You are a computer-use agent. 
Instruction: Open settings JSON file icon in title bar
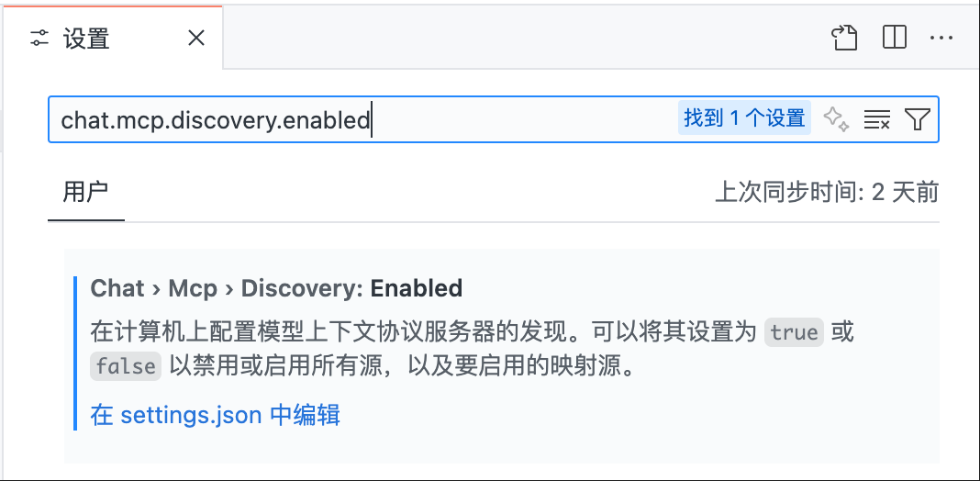(x=844, y=38)
